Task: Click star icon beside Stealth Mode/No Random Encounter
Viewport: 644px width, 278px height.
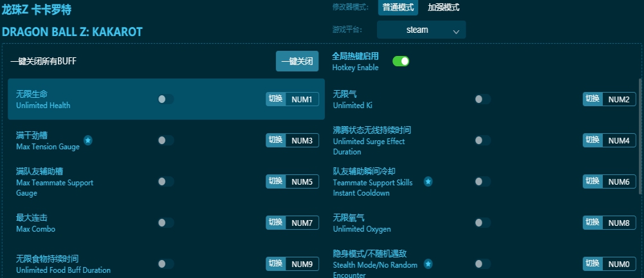Action: [428, 264]
